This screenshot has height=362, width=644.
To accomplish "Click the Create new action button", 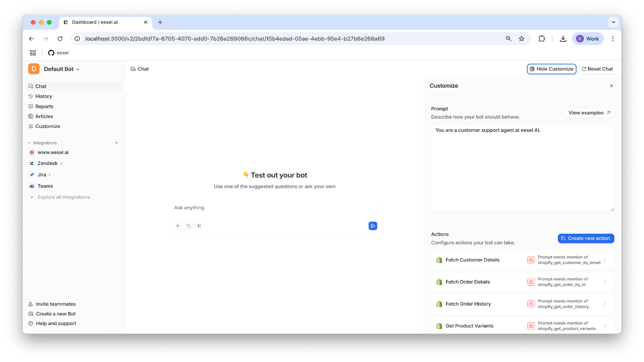I will 586,239.
